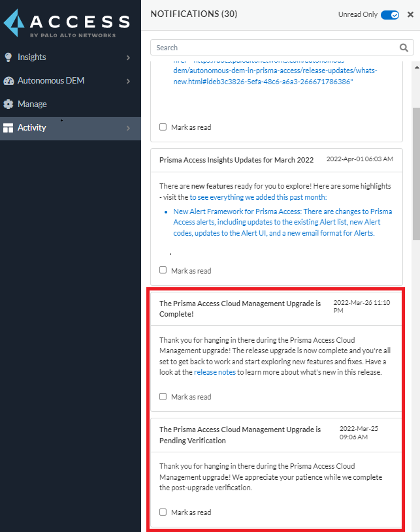The width and height of the screenshot is (420, 532).
Task: Click the 'Upgrade is Complete!' notification title
Action: pos(240,308)
